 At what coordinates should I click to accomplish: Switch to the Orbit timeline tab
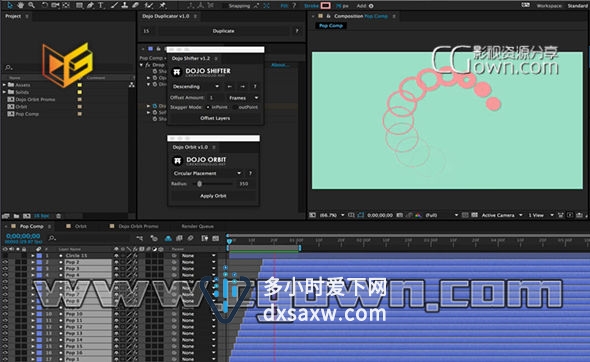(x=81, y=226)
